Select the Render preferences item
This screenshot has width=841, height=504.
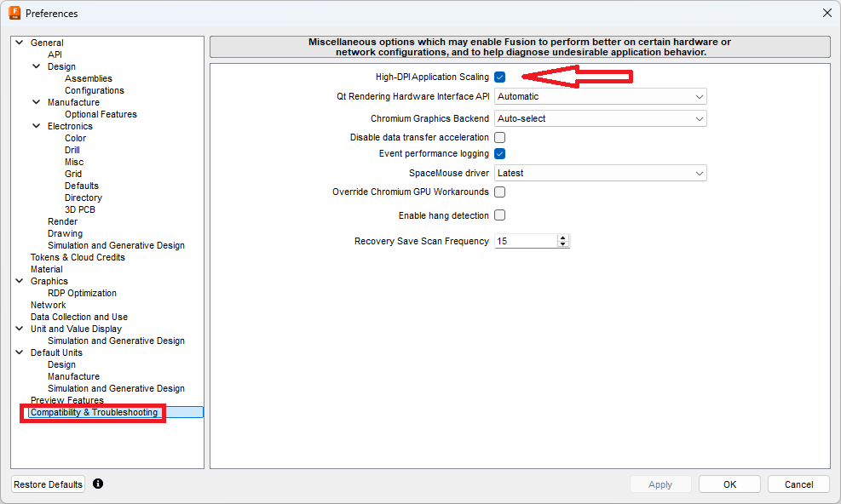click(62, 221)
